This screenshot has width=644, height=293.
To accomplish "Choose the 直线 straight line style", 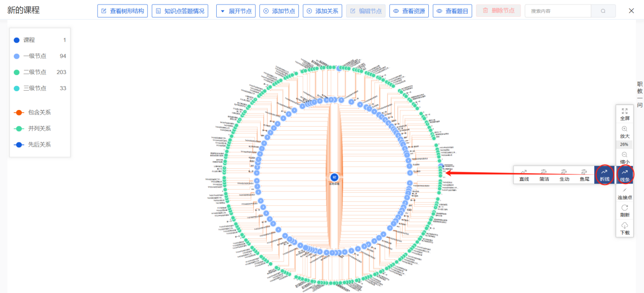I will tap(524, 175).
